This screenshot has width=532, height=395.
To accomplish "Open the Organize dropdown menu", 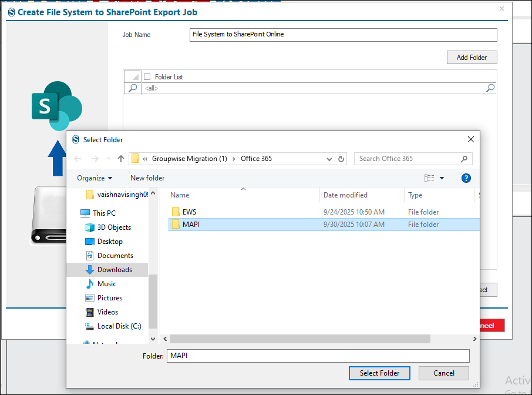I will click(95, 178).
